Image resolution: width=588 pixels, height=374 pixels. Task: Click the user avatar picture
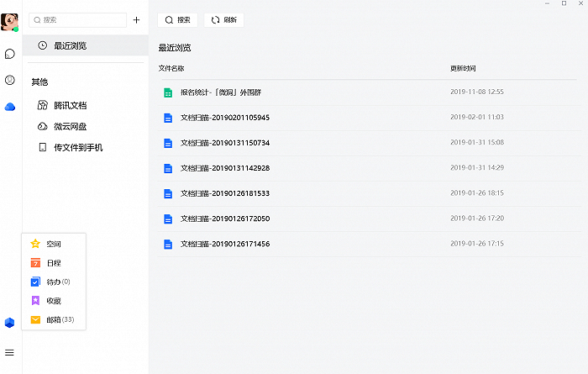[x=9, y=22]
